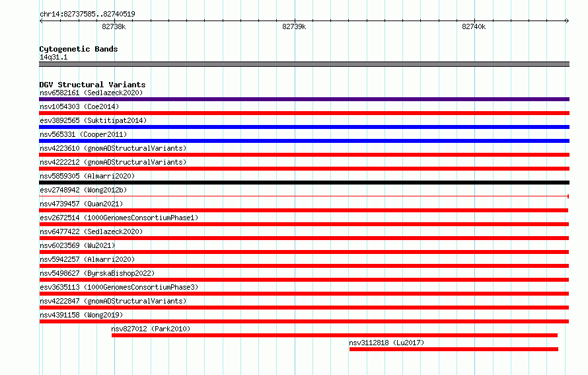Select the red nsv4222847 variant bar
This screenshot has width=588, height=375.
pyautogui.click(x=304, y=308)
